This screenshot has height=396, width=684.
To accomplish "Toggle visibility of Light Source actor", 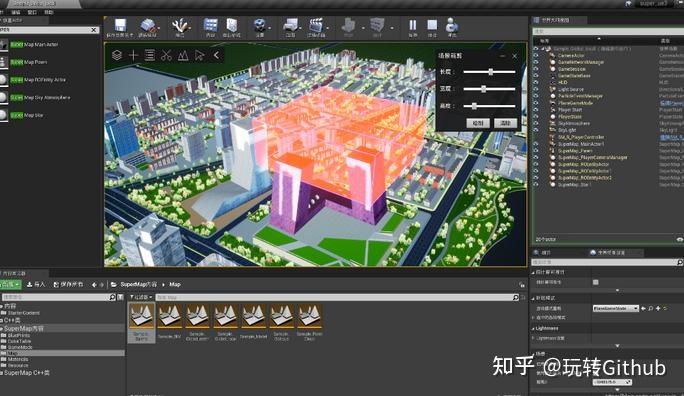I will coord(536,89).
